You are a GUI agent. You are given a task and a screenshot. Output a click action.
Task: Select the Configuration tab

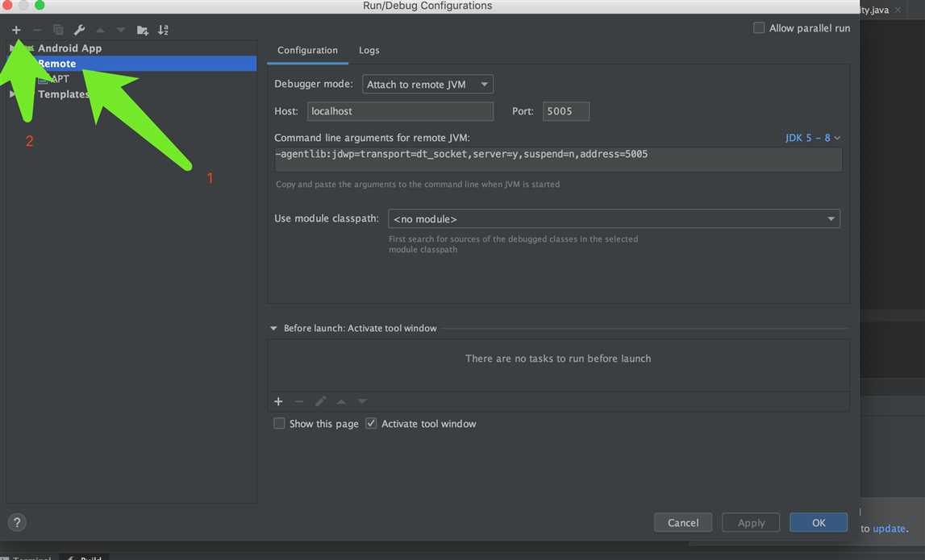307,50
